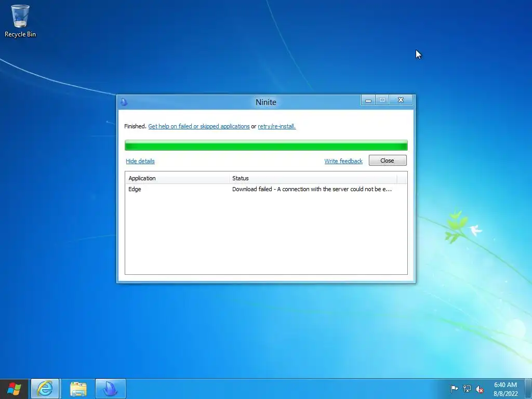Click the muted volume tray icon

[480, 389]
